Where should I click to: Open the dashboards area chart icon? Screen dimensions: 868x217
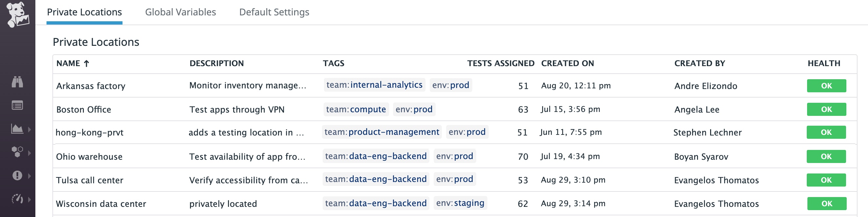click(17, 129)
